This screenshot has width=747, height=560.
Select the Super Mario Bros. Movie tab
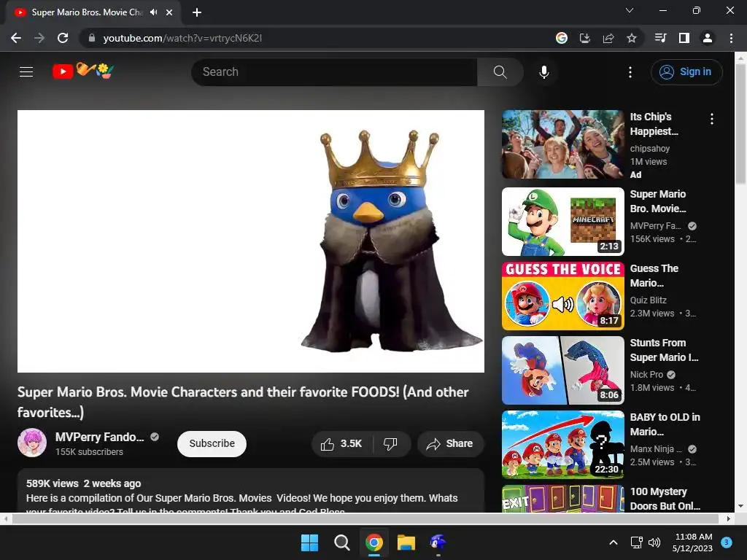tap(86, 12)
